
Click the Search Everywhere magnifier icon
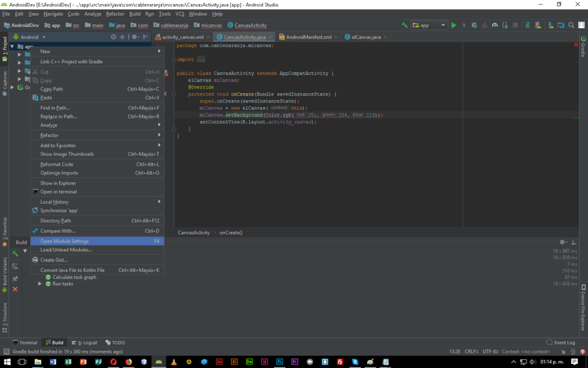(x=571, y=25)
